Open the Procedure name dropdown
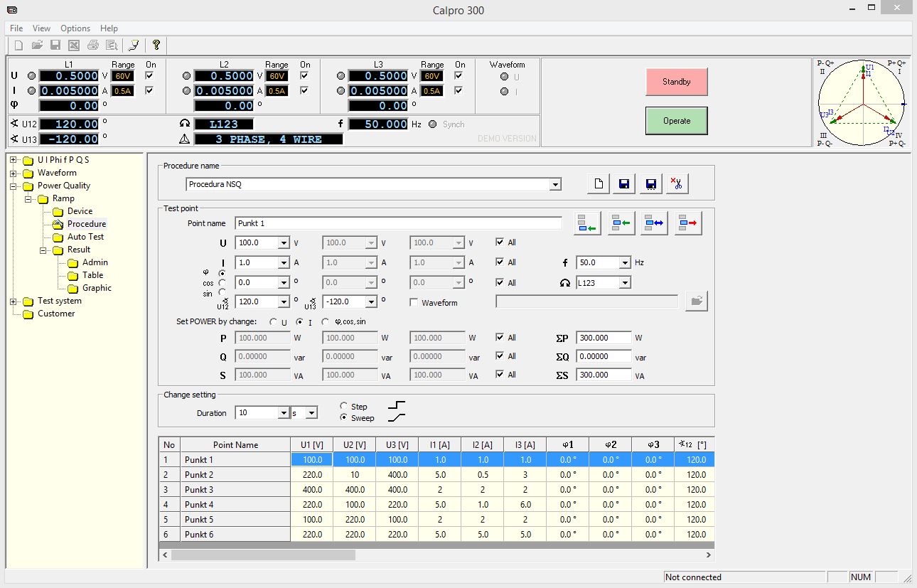 point(555,185)
